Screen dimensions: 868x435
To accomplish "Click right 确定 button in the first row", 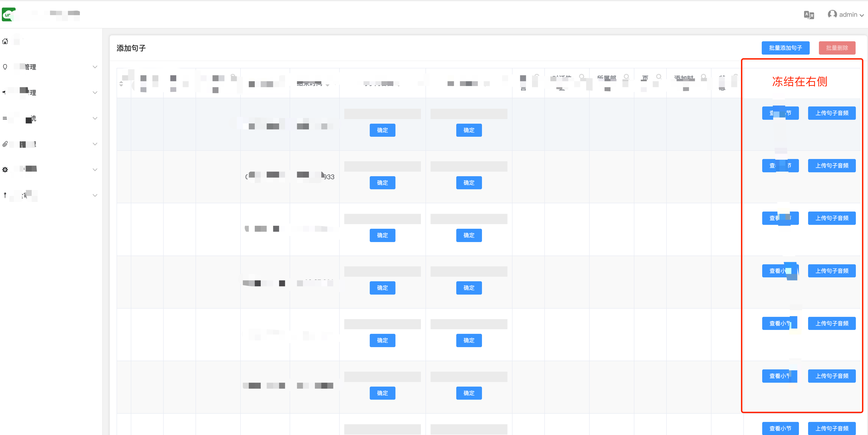I will [469, 130].
